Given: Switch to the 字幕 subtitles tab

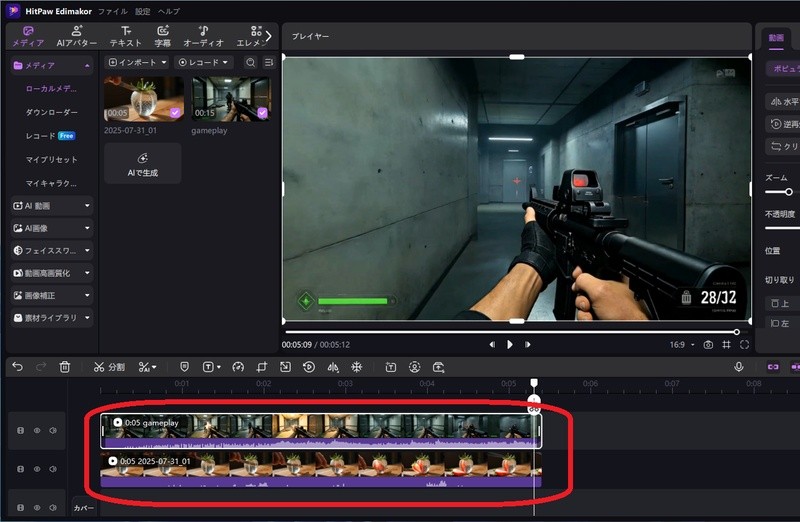Looking at the screenshot, I should (163, 37).
